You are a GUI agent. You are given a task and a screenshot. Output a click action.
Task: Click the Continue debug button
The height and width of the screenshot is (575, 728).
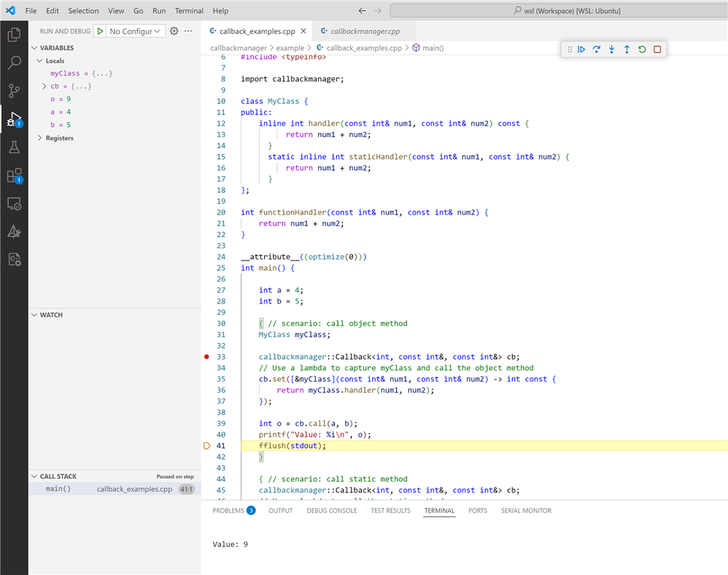(581, 50)
